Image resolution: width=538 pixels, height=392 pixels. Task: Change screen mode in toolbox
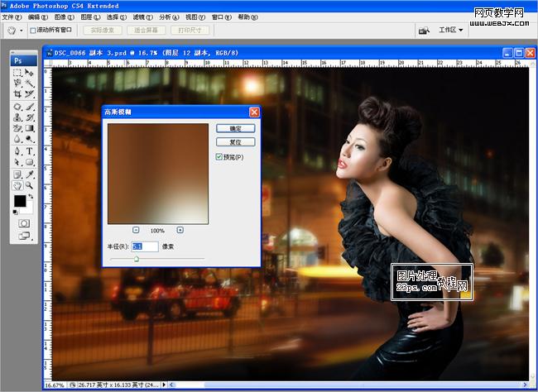(x=24, y=236)
